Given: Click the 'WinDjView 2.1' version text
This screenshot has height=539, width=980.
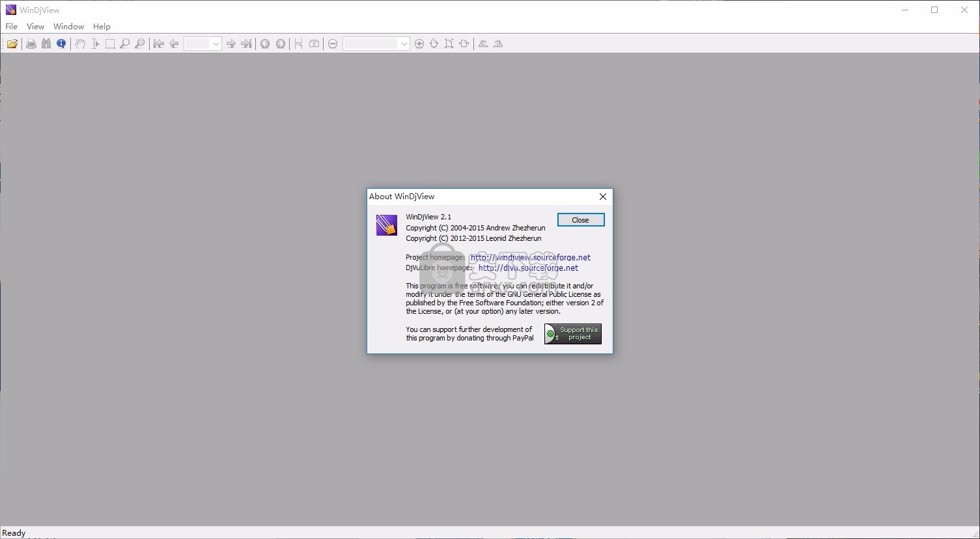Looking at the screenshot, I should [428, 217].
